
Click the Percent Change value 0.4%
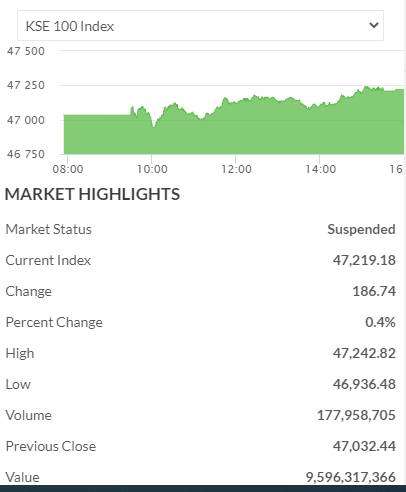click(380, 322)
